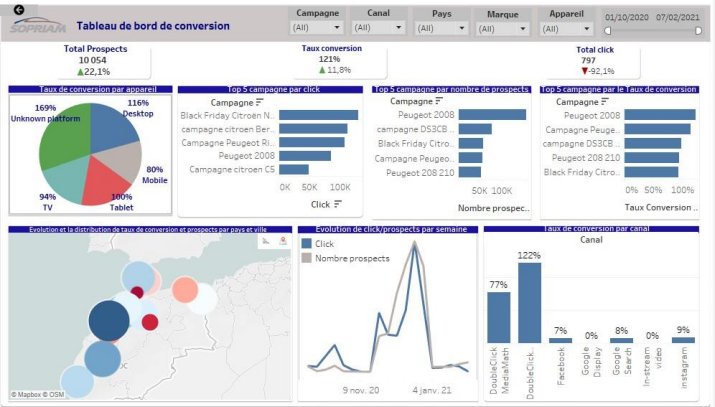
Task: Click the Taux Conversion axis title
Action: point(661,207)
